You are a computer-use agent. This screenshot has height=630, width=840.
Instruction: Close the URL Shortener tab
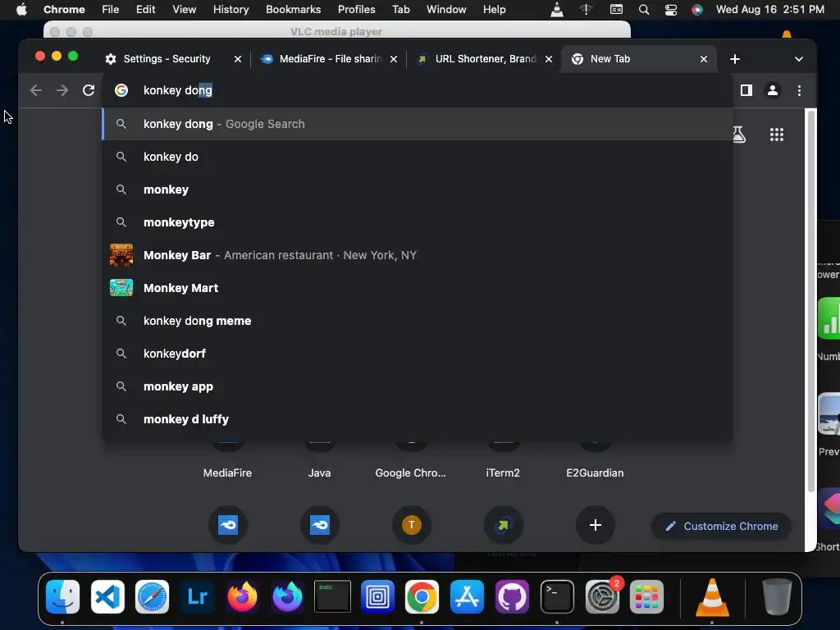[x=549, y=59]
